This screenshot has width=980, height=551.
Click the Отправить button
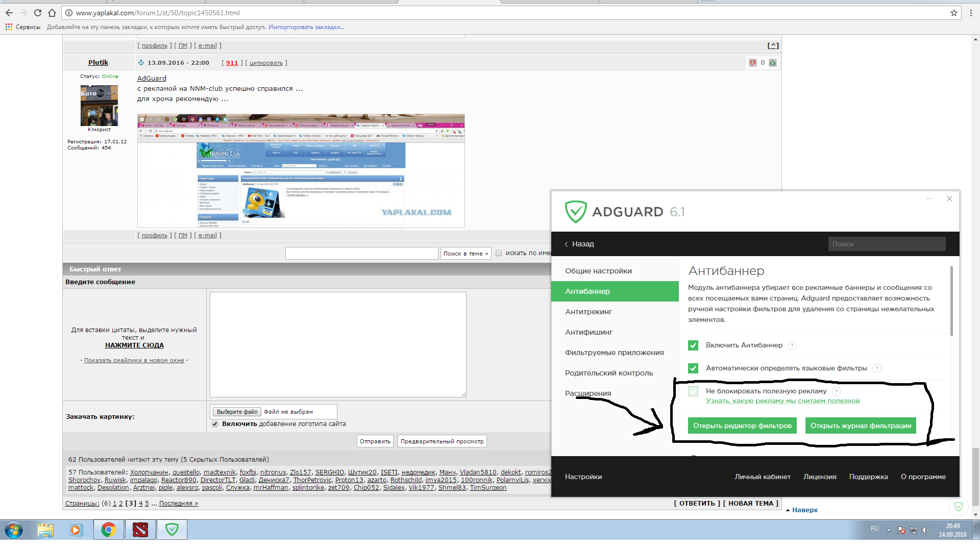coord(375,441)
